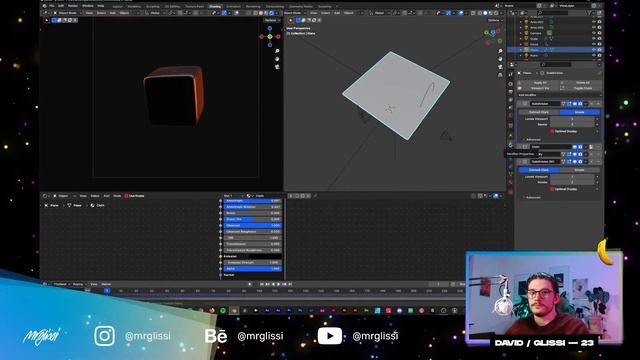Toggle Optimal Display on first Subdivision modifier

(552, 131)
